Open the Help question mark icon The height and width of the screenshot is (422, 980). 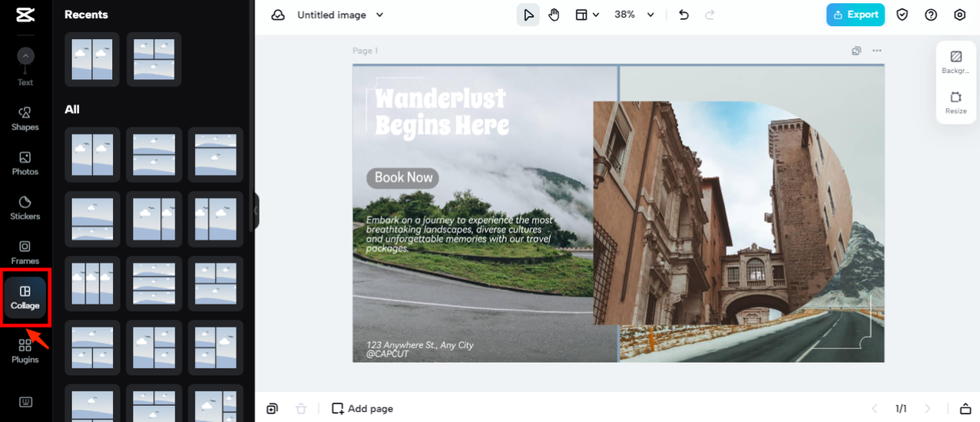[x=931, y=15]
